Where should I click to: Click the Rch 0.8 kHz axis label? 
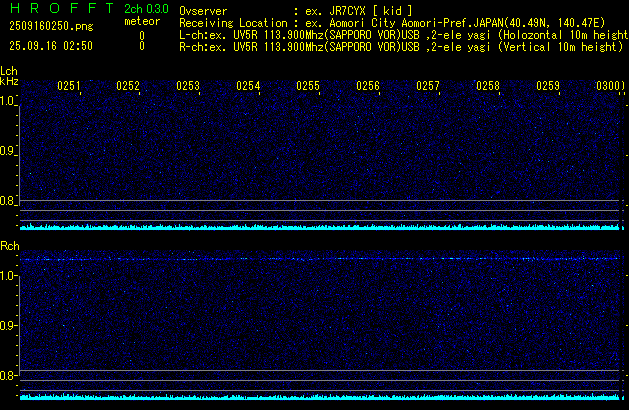point(7,375)
